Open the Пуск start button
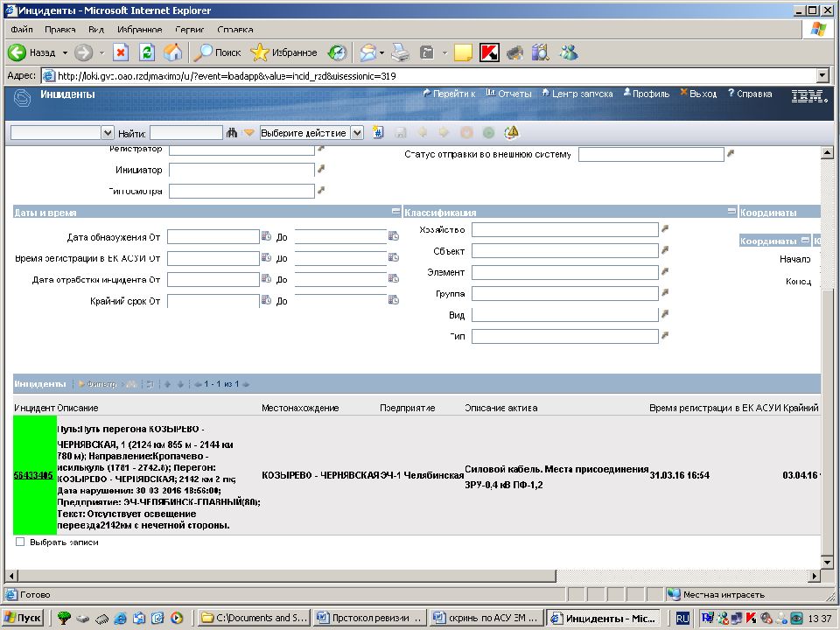Viewport: 840px width, 630px height. (23, 618)
